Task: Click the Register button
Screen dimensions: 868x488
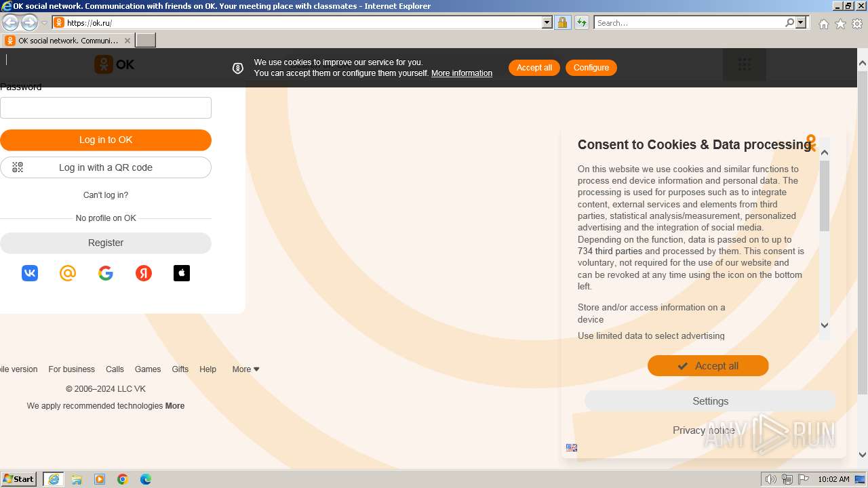Action: [x=106, y=243]
